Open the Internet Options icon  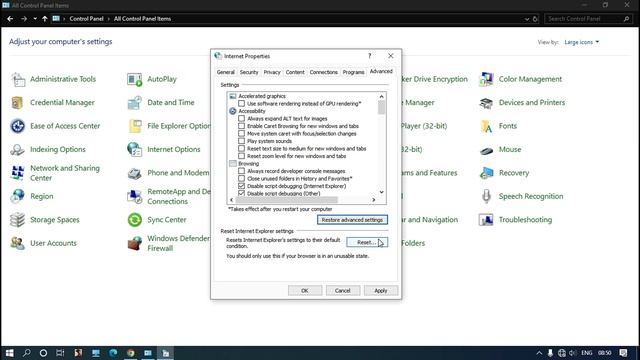click(135, 149)
